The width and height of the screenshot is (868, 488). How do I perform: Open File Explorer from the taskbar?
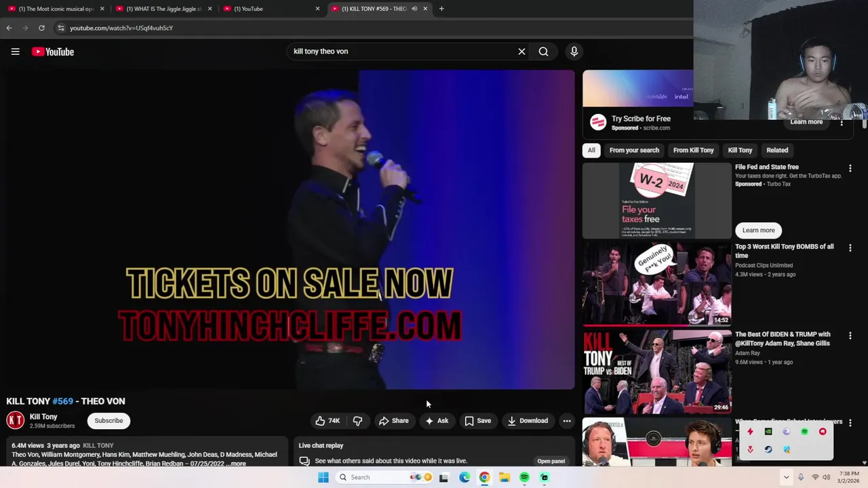505,477
